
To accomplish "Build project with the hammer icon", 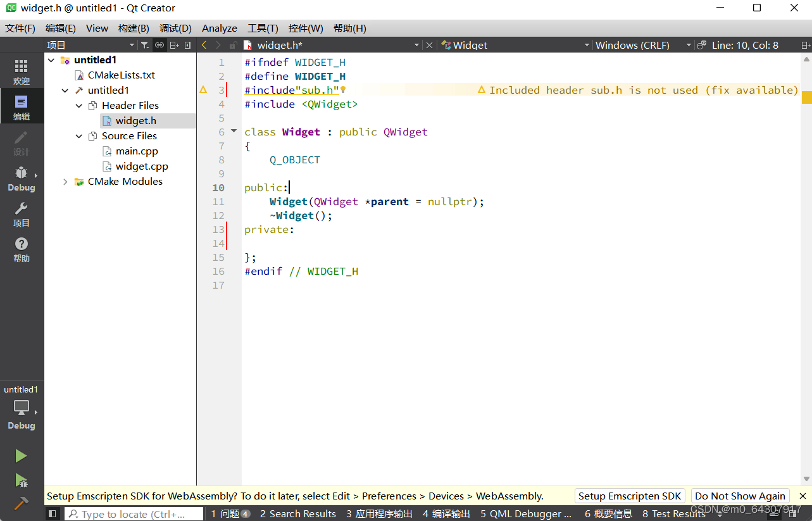I will (21, 503).
